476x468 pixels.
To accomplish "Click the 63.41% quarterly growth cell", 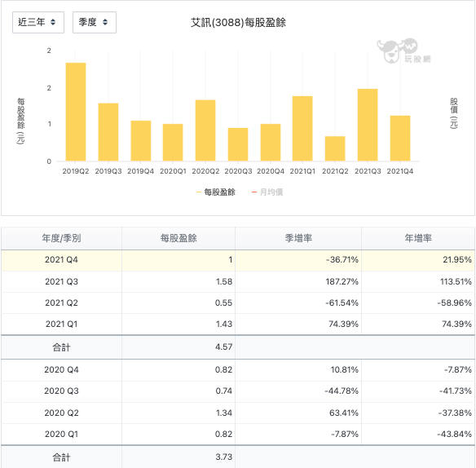I will [298, 413].
